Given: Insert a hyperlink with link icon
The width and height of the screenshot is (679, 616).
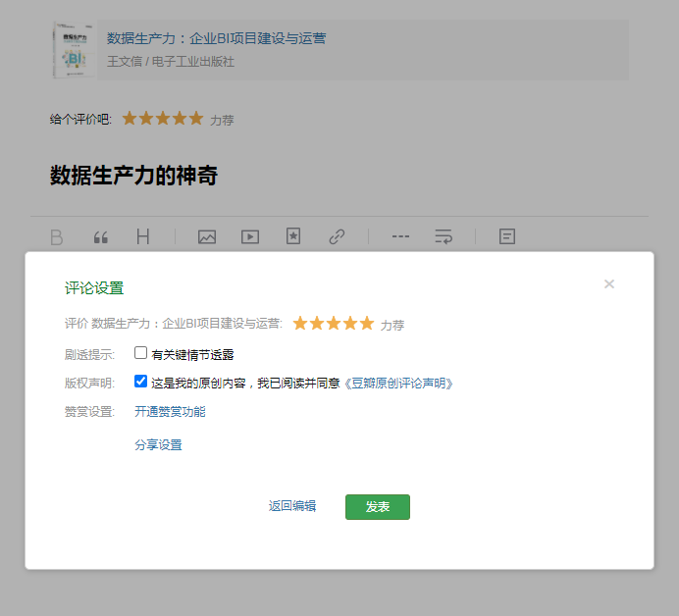Looking at the screenshot, I should (x=337, y=236).
